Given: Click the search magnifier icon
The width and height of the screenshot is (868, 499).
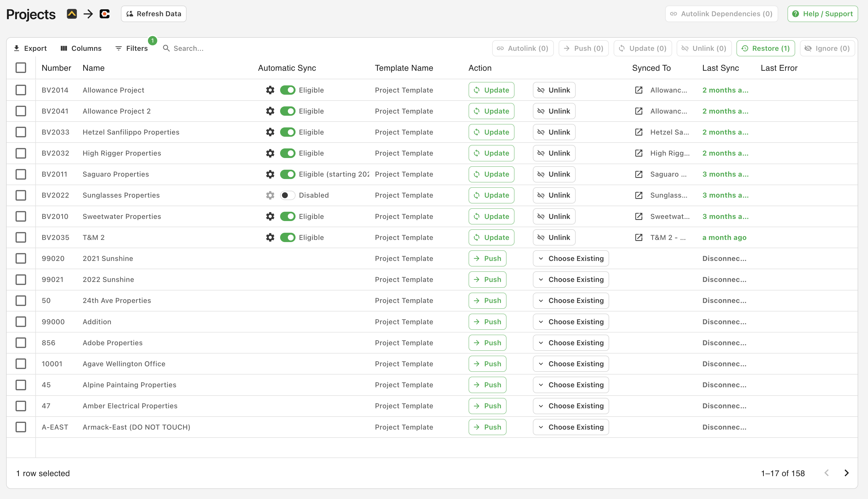Looking at the screenshot, I should (166, 48).
